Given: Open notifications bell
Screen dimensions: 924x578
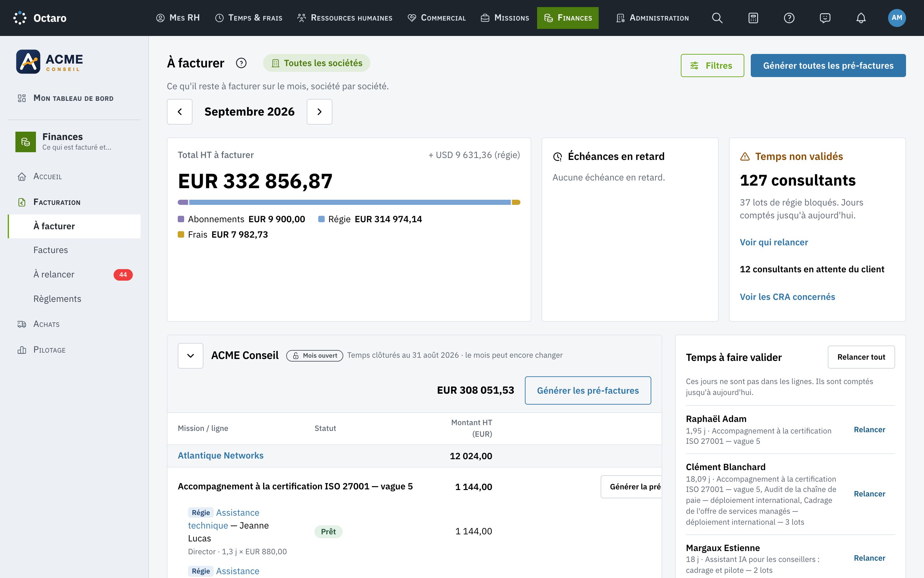Looking at the screenshot, I should tap(860, 18).
